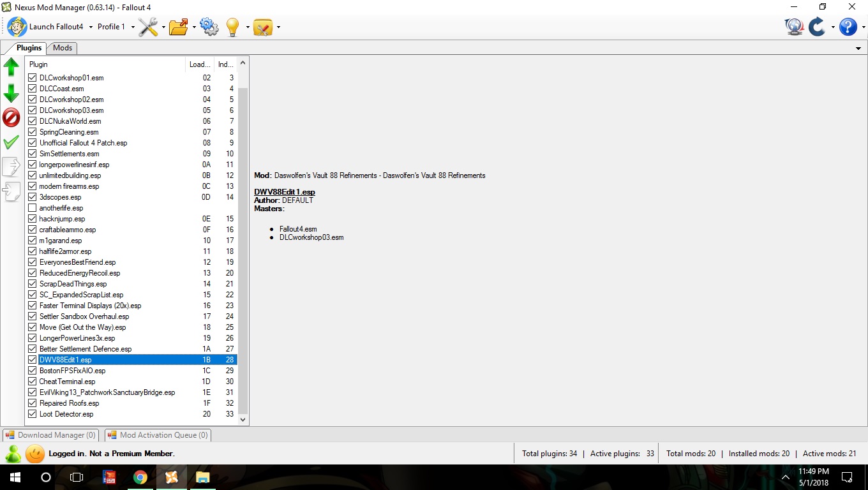Move plugin down with green down arrow
Screen dimensions: 868x490
tap(11, 93)
